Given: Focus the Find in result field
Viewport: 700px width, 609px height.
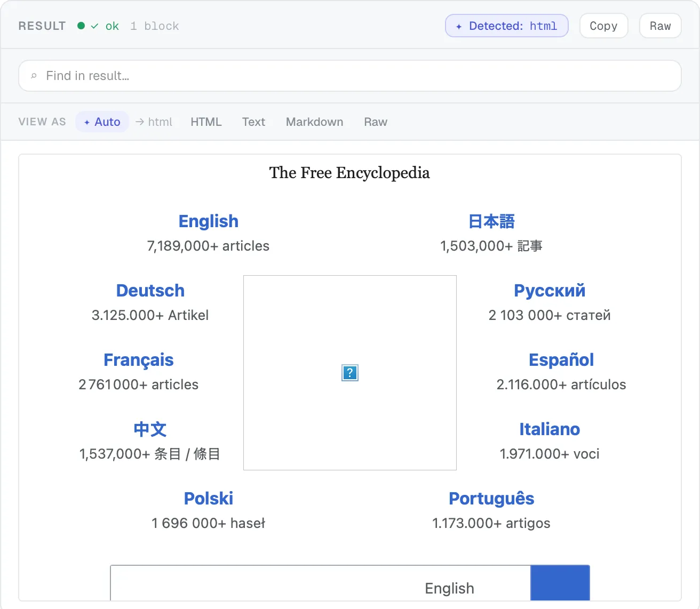Looking at the screenshot, I should click(350, 76).
